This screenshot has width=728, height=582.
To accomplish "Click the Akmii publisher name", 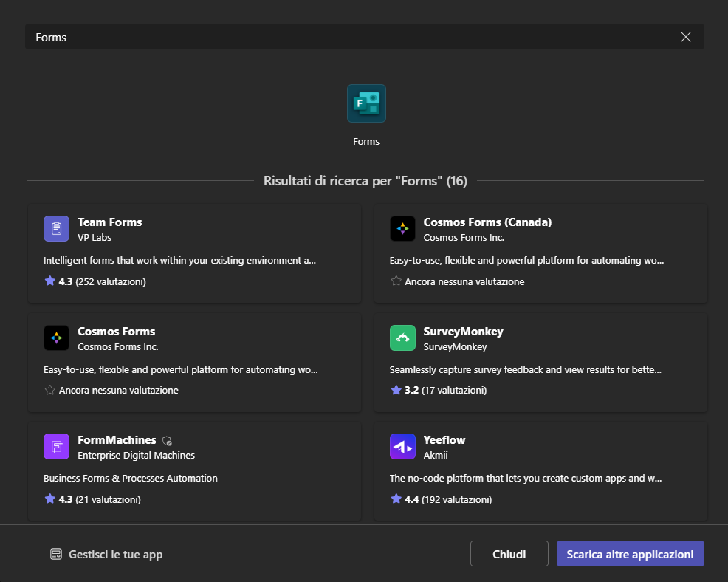I will [x=436, y=455].
